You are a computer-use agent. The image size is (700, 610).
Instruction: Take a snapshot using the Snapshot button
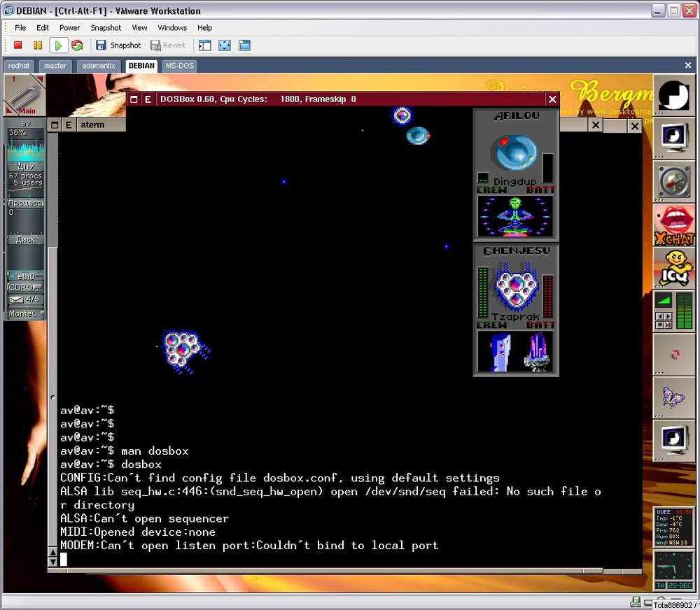[x=118, y=45]
